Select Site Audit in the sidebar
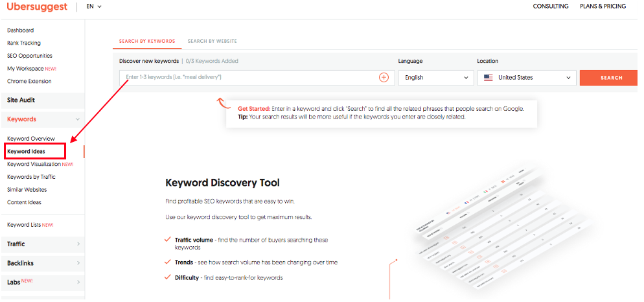Viewport: 644px width, 302px height. click(21, 100)
